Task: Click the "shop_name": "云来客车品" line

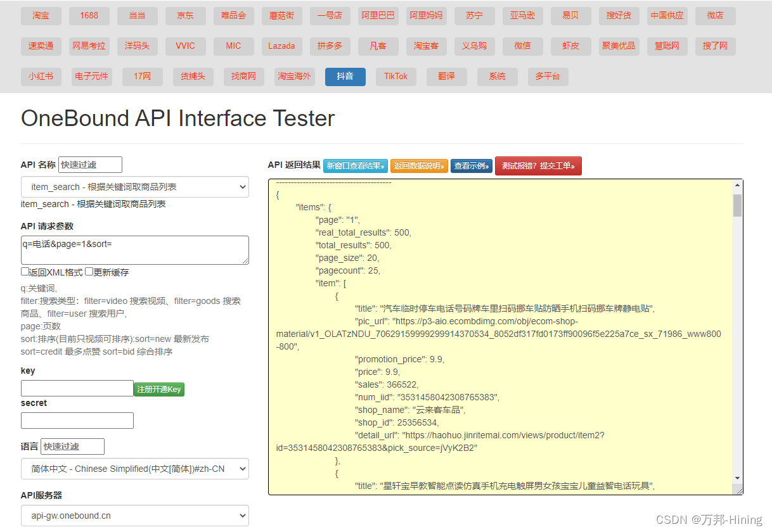Action: coord(410,410)
